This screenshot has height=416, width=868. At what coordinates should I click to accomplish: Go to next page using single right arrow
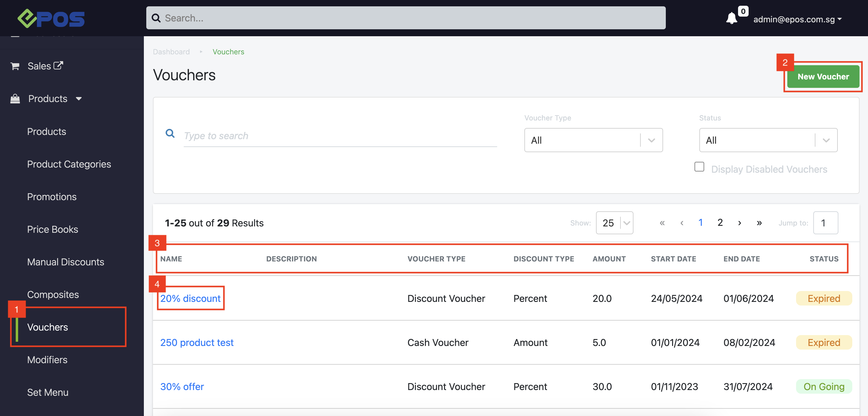coord(739,223)
